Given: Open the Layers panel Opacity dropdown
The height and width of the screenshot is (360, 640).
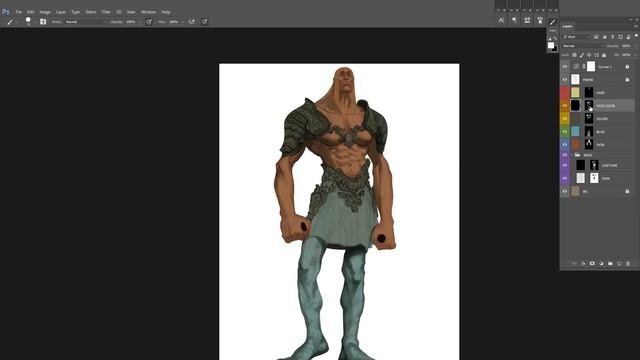Looking at the screenshot, I should pyautogui.click(x=636, y=46).
